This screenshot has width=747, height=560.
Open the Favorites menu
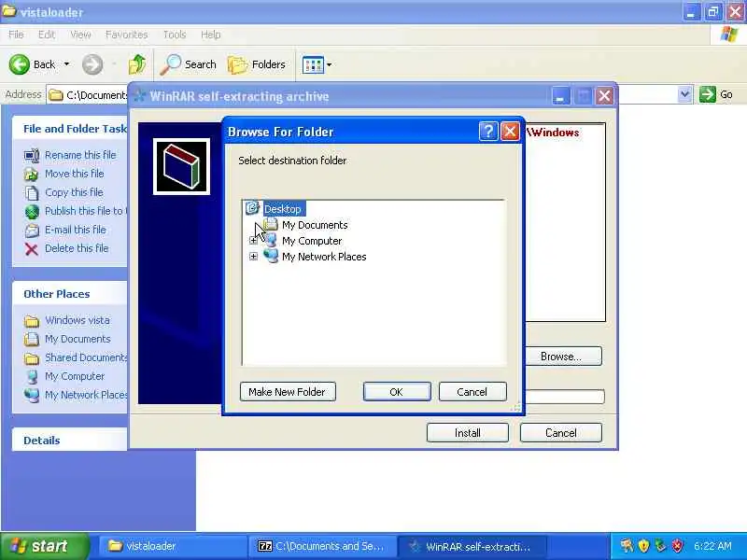coord(126,35)
